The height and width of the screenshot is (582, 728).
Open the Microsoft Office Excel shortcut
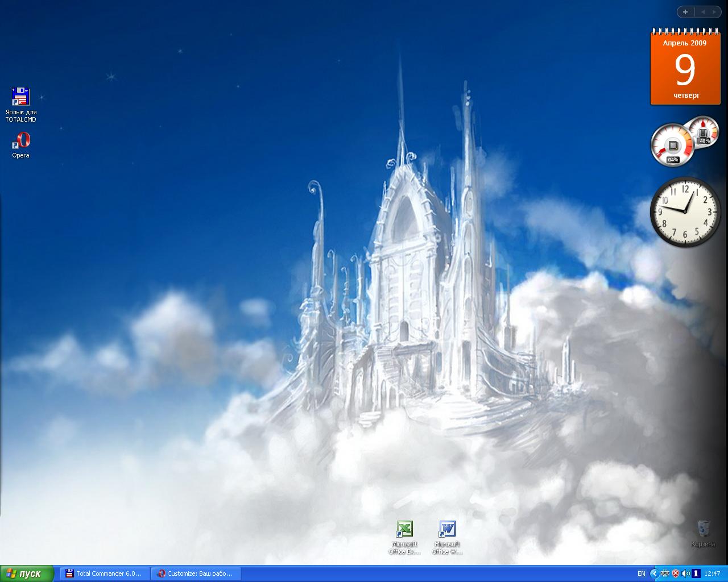pyautogui.click(x=404, y=538)
